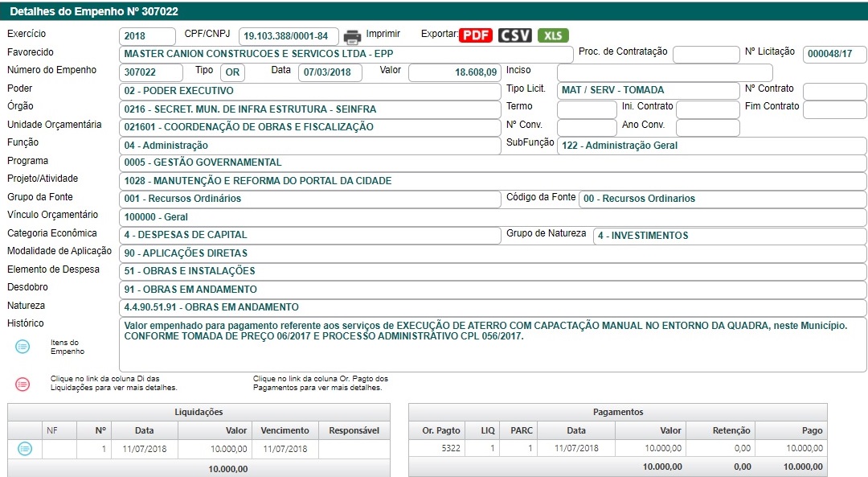Viewport: 868px width, 477px height.
Task: Click Itens do Empenho label
Action: coord(67,347)
